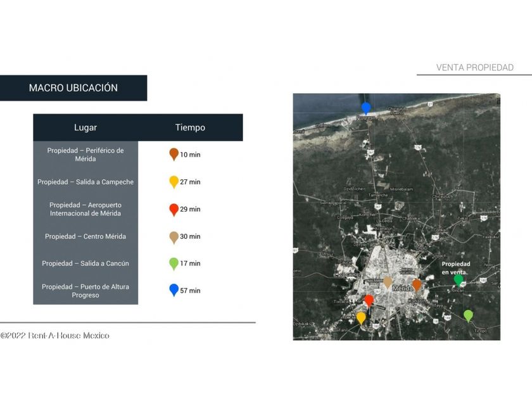Click the yellow pin on the satellite map

coord(361,317)
